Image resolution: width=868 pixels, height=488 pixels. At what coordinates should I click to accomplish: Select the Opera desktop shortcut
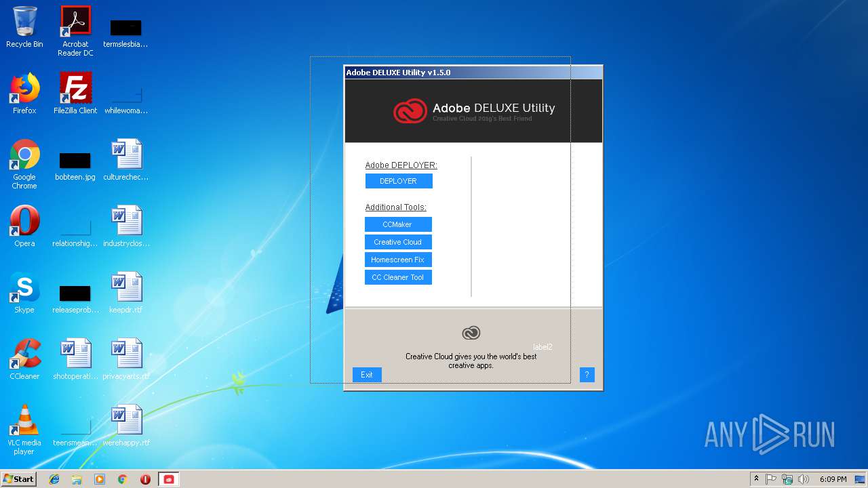[x=24, y=226]
